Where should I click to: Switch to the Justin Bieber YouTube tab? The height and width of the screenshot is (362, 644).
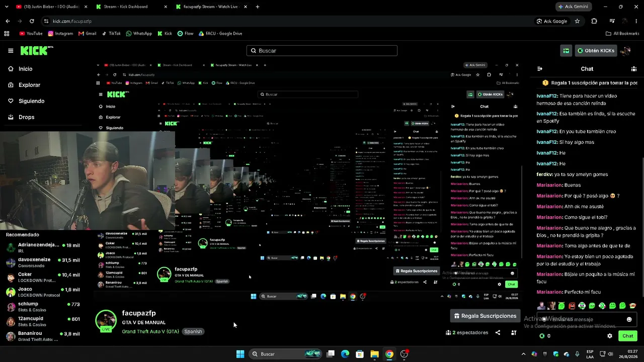pyautogui.click(x=51, y=7)
